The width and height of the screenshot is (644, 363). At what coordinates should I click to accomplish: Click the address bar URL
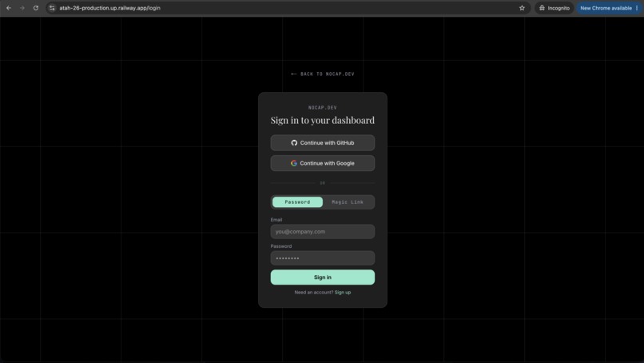(109, 8)
